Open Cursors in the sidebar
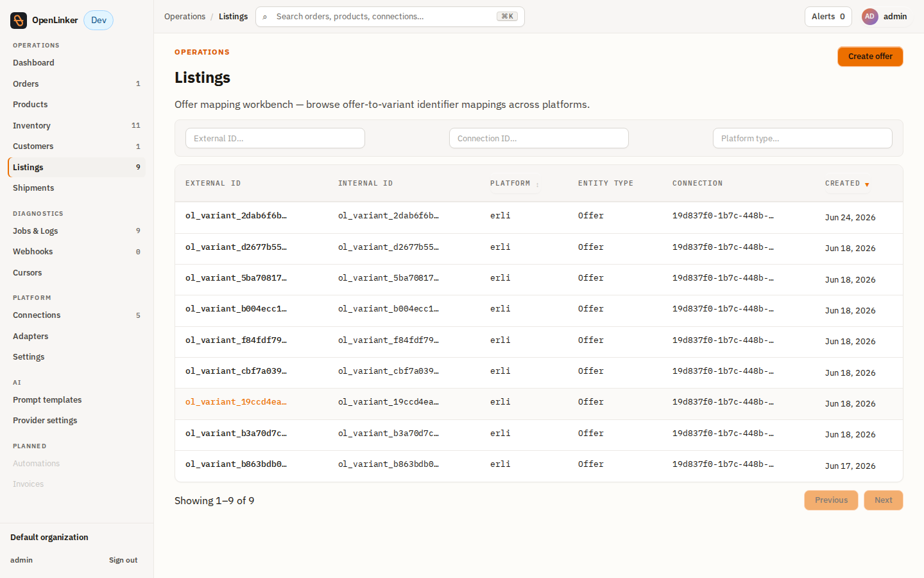924x578 pixels. click(x=76, y=273)
